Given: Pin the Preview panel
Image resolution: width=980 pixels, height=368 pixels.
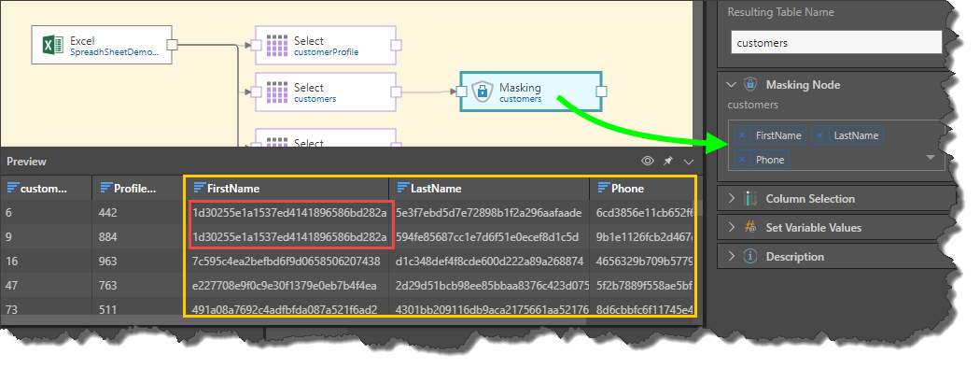Looking at the screenshot, I should 668,162.
